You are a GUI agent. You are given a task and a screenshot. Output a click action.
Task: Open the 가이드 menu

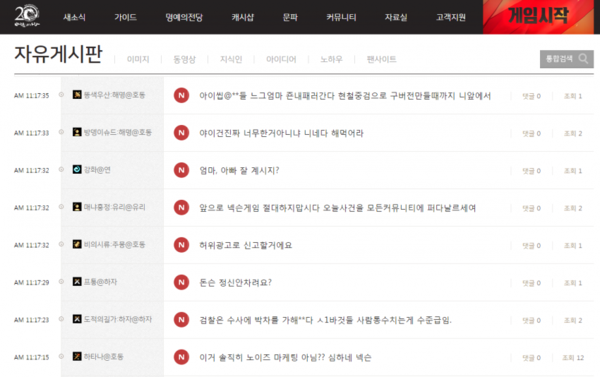click(x=126, y=17)
